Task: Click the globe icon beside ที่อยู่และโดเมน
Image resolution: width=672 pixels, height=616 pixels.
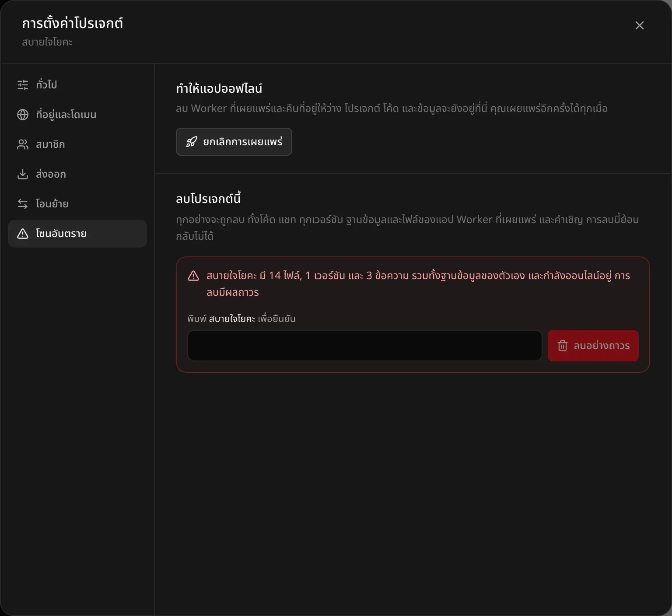Action: [23, 114]
